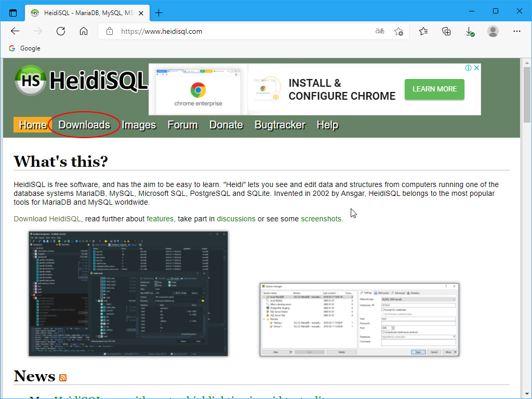
Task: Open the Downloads toolbar icon
Action: click(x=470, y=31)
